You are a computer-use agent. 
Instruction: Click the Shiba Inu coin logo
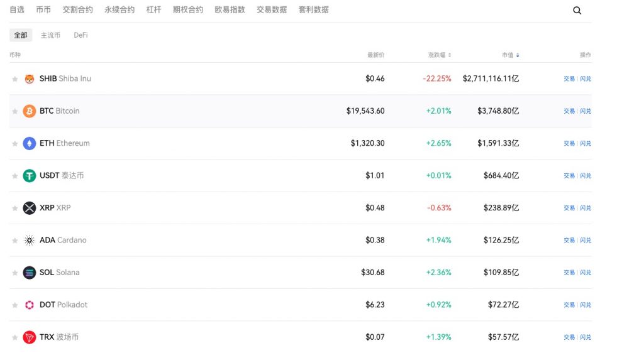[29, 79]
